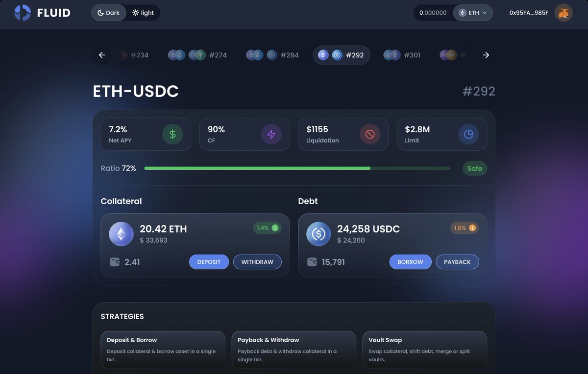Select vault tab #301

(402, 55)
